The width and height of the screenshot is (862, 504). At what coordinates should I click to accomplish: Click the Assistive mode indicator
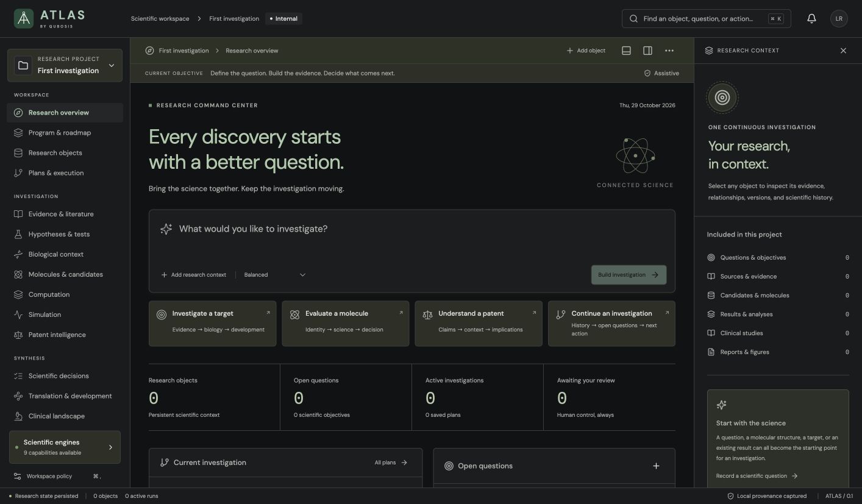click(x=661, y=73)
